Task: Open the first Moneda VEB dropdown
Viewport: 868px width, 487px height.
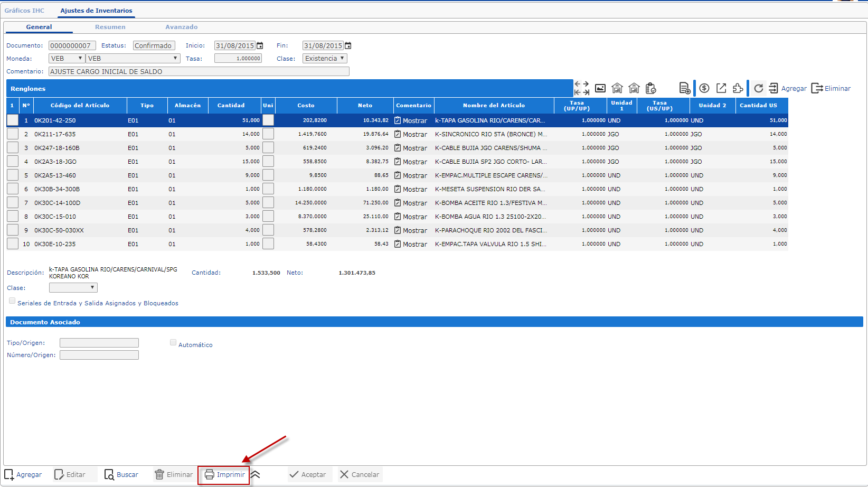Action: 67,59
